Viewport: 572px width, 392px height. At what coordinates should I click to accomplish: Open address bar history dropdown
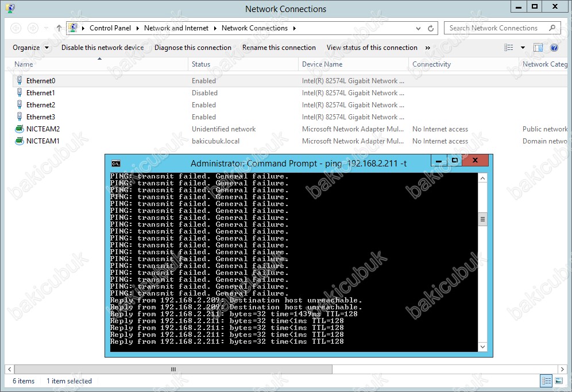[x=419, y=28]
